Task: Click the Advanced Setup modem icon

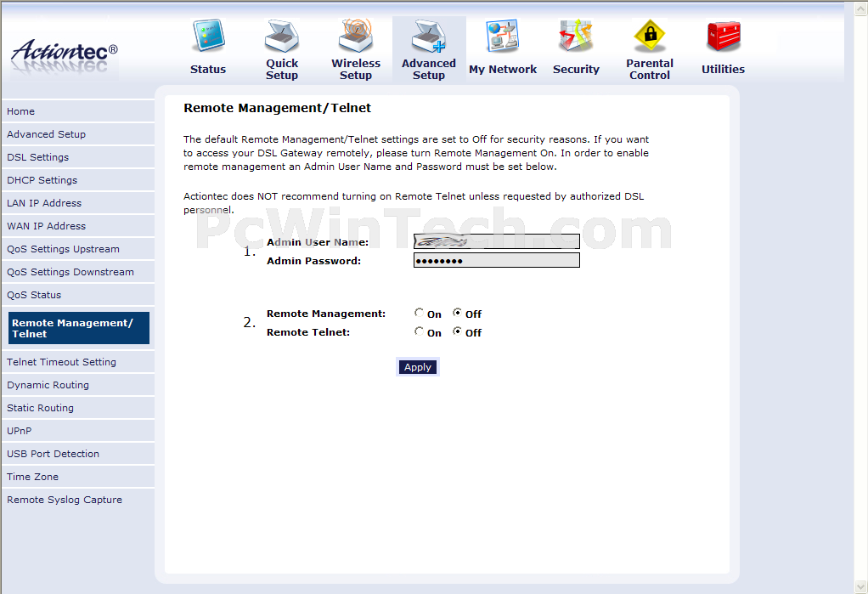Action: pos(429,36)
